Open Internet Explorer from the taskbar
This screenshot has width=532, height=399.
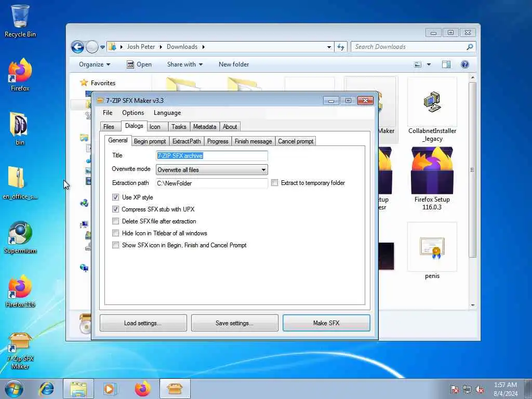[46, 389]
